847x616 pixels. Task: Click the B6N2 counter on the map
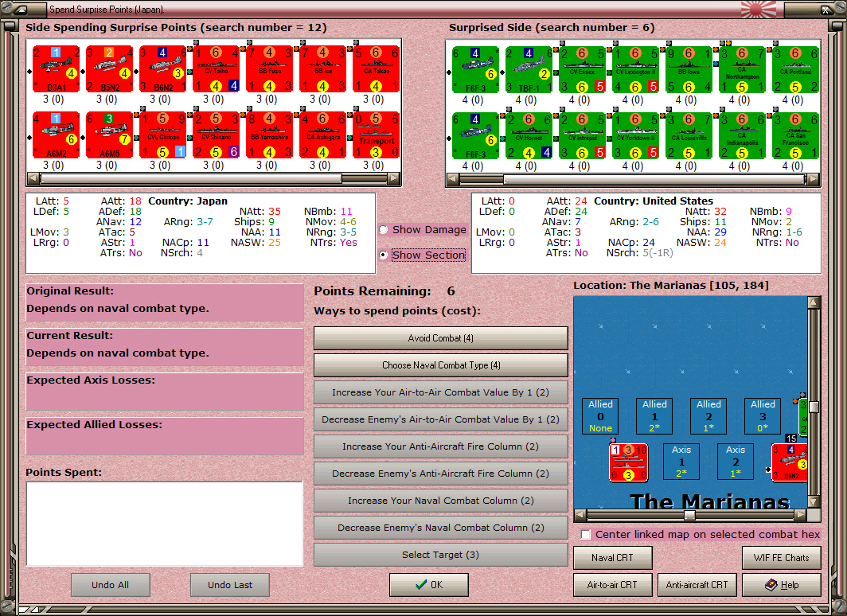click(789, 462)
